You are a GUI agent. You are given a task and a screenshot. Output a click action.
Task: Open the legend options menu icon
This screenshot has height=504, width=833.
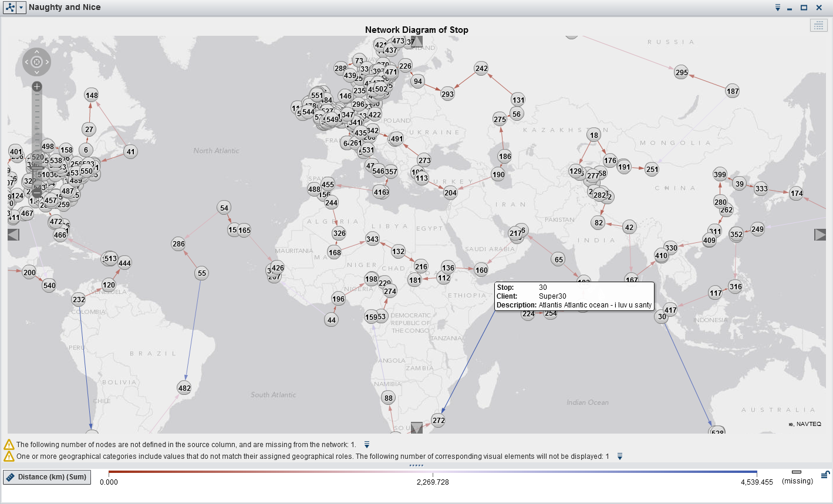pyautogui.click(x=825, y=475)
